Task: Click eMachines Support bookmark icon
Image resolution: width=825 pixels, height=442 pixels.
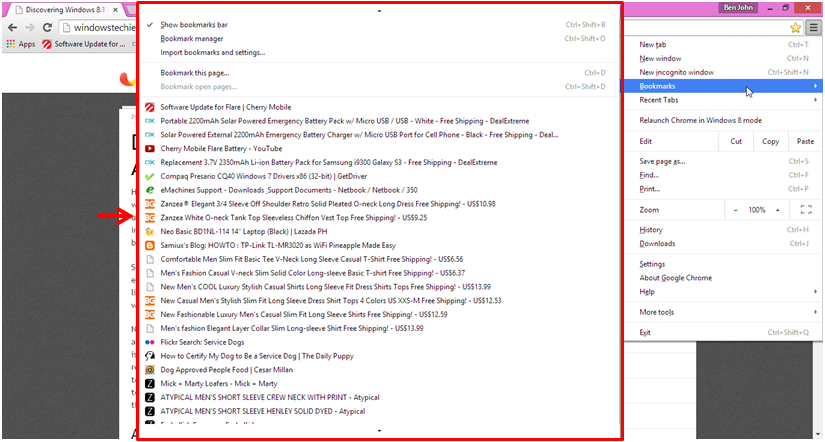Action: pyautogui.click(x=150, y=190)
